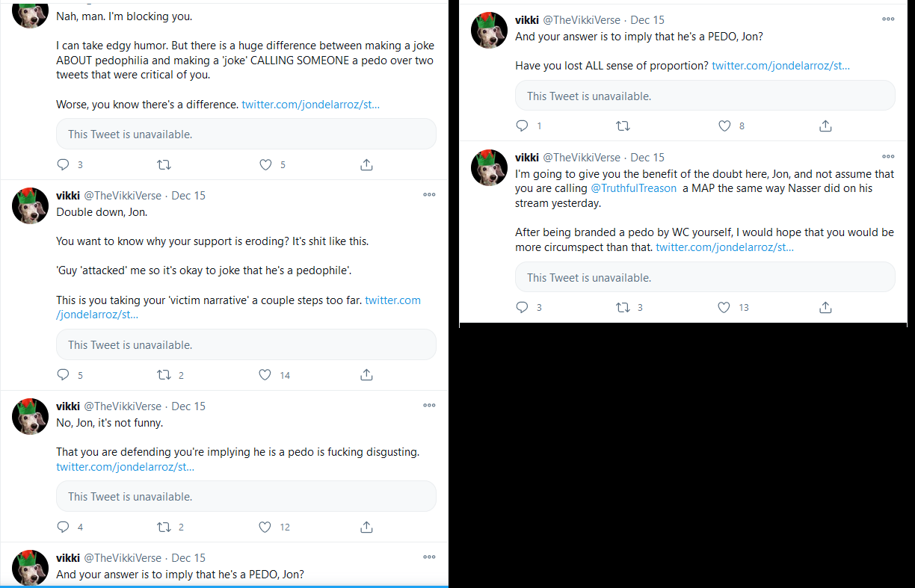This screenshot has height=588, width=915.
Task: Open more options on 'No, Jon, it's not funny' tweet
Action: [x=429, y=406]
